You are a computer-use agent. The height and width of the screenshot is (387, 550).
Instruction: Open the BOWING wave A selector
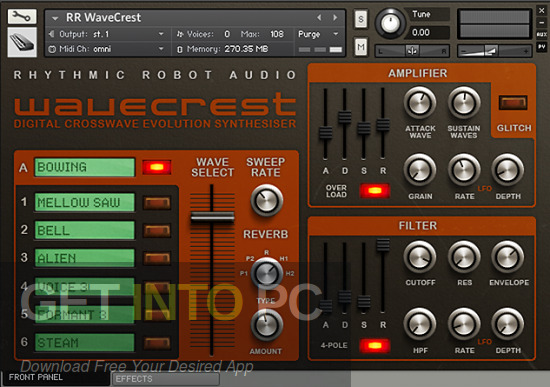[x=85, y=167]
